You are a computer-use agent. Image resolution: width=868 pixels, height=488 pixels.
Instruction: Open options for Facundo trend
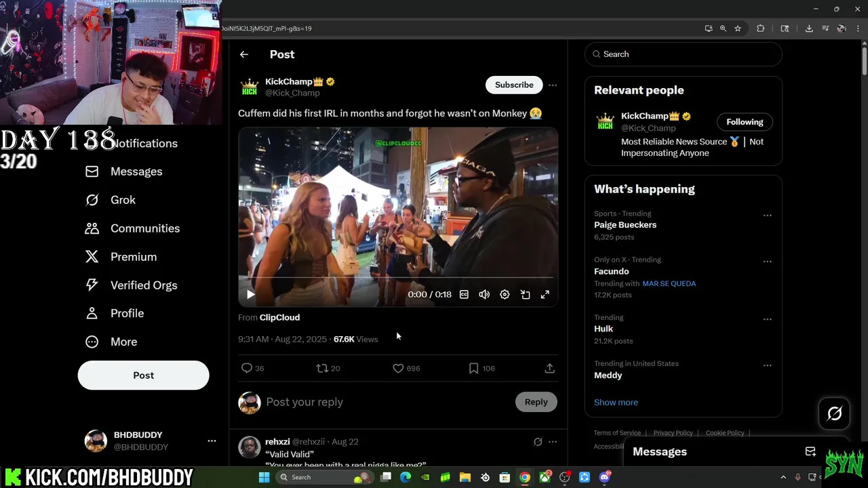[x=768, y=262]
